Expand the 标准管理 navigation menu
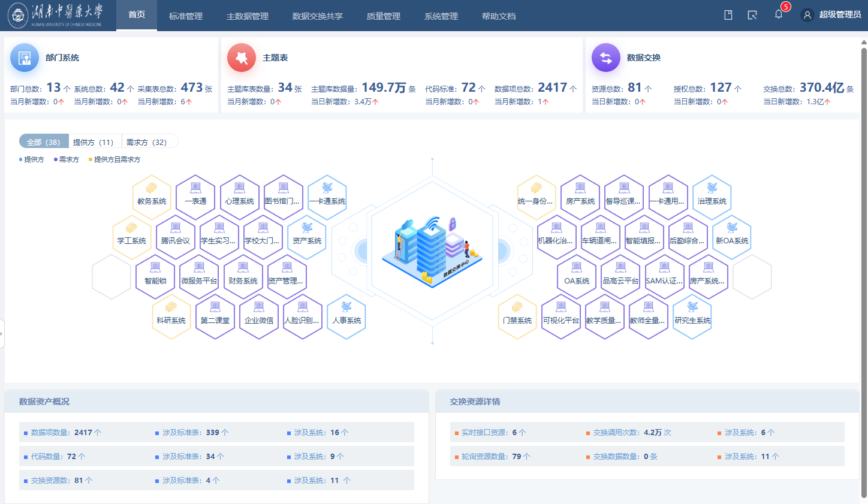 [x=186, y=16]
